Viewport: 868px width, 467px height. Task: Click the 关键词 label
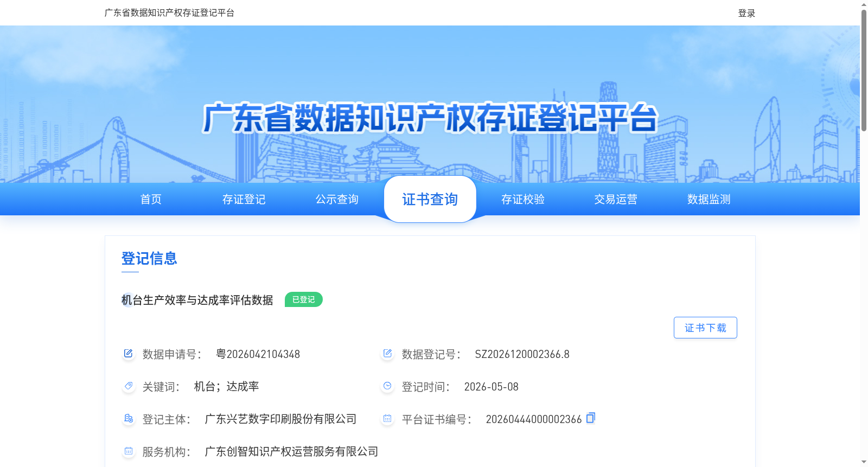pos(161,387)
